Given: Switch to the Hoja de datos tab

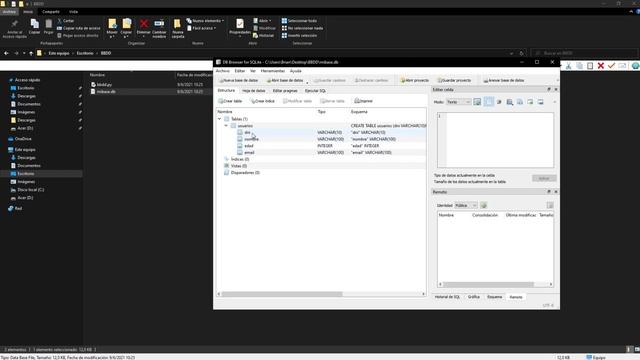Looking at the screenshot, I should pyautogui.click(x=253, y=91).
